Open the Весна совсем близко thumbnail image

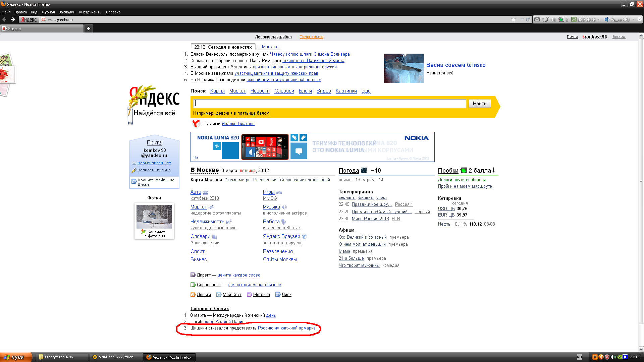coord(404,68)
